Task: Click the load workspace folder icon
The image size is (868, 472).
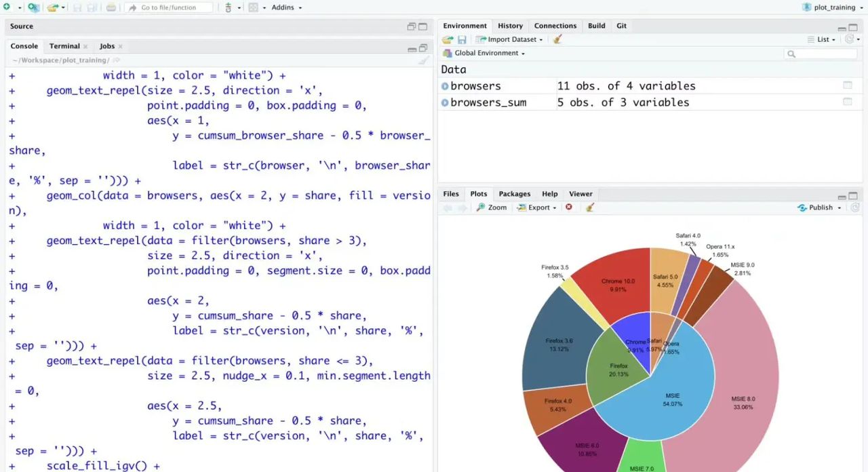Action: point(448,39)
